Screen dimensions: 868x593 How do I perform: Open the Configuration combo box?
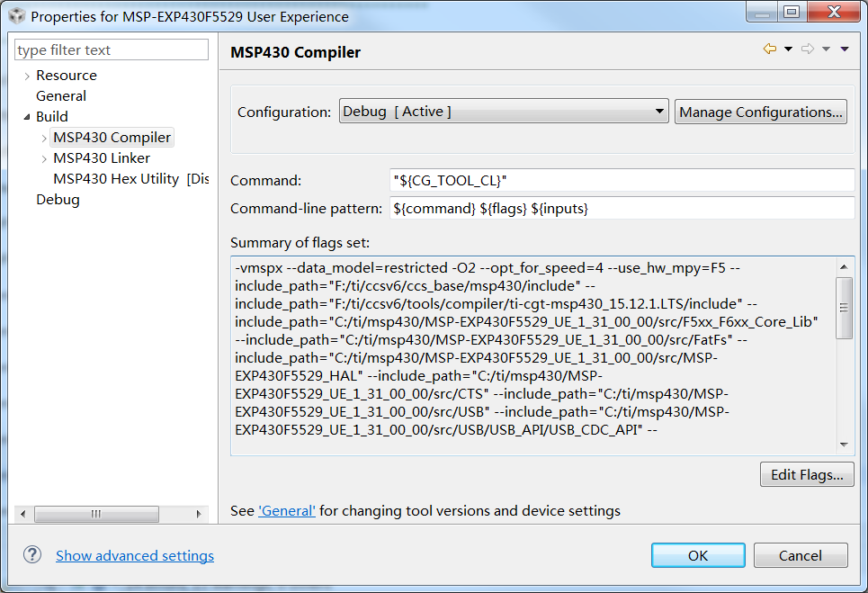[503, 112]
